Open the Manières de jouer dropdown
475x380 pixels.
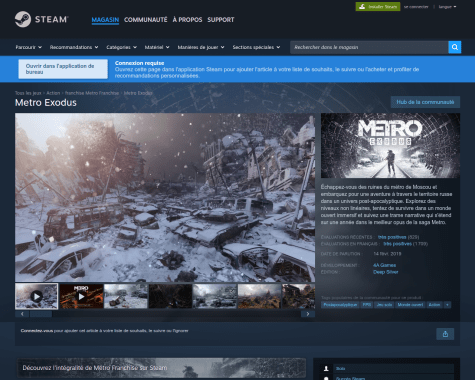pyautogui.click(x=201, y=47)
